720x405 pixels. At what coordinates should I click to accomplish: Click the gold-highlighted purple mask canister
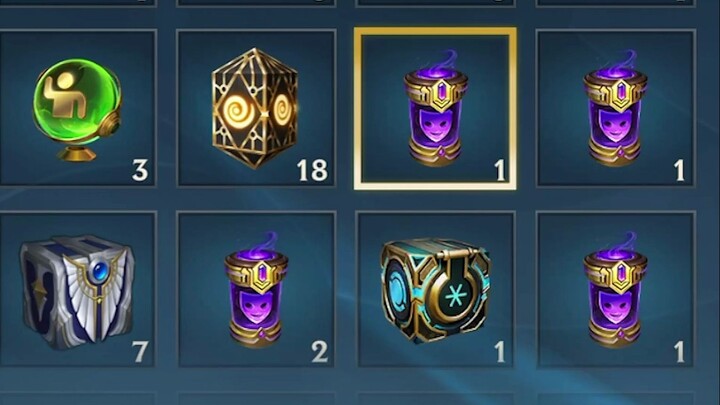435,109
